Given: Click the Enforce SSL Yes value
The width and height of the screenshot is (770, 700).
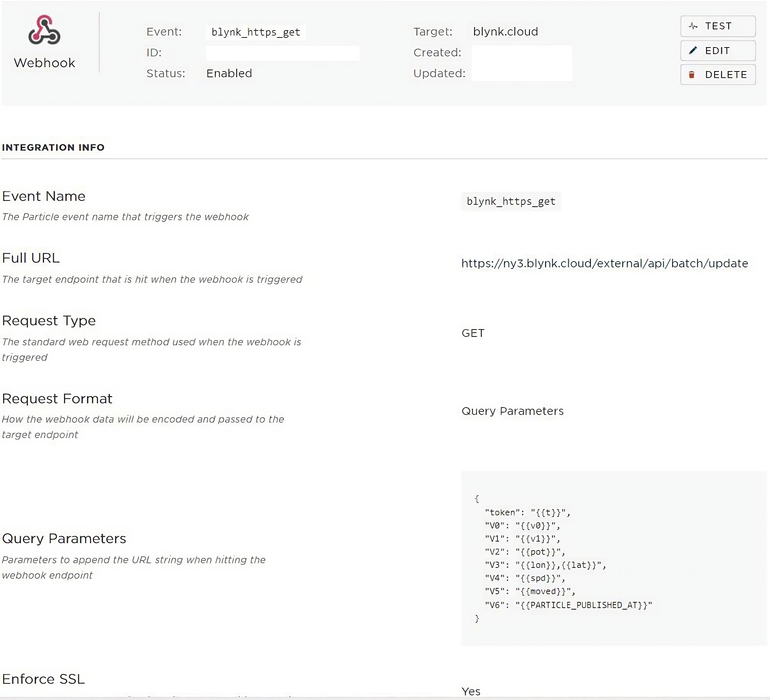Looking at the screenshot, I should pos(471,691).
